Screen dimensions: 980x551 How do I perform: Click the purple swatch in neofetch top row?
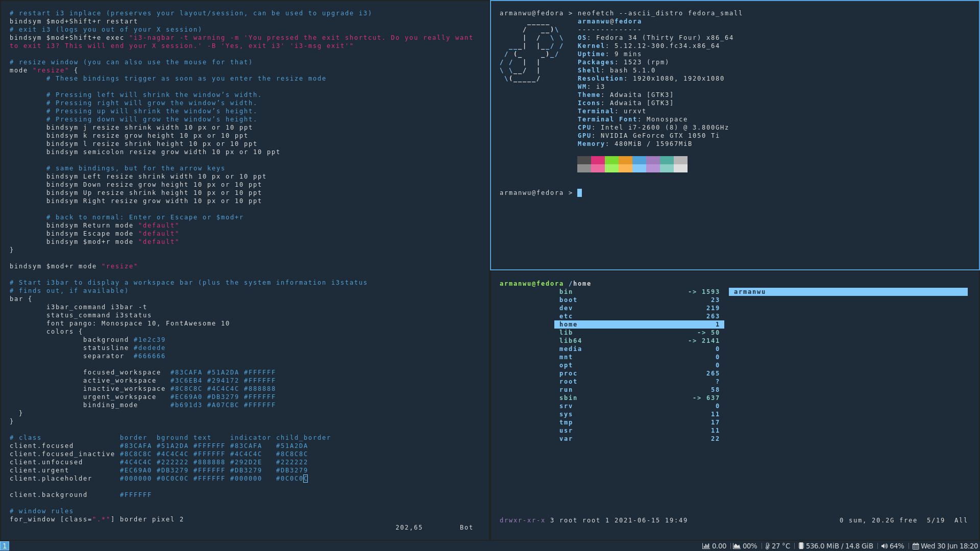pos(653,160)
